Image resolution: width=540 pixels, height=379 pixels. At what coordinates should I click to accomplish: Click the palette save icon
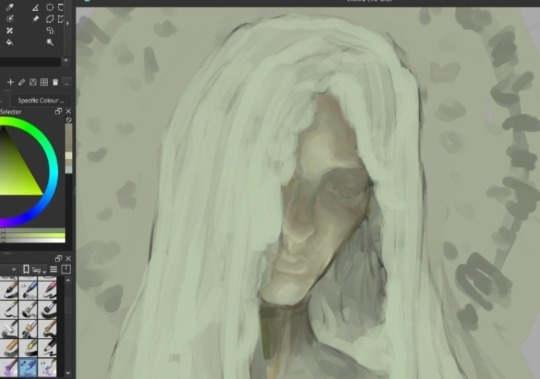pos(33,82)
